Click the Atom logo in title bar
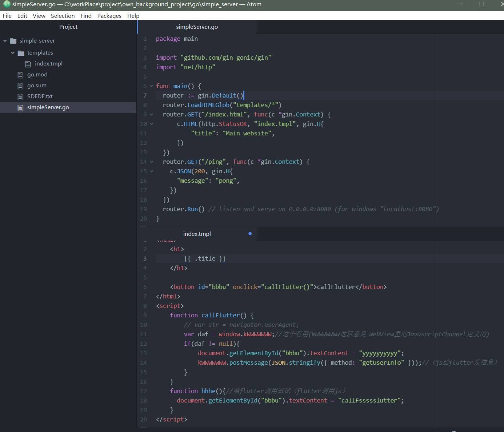504x432 pixels. point(7,4)
